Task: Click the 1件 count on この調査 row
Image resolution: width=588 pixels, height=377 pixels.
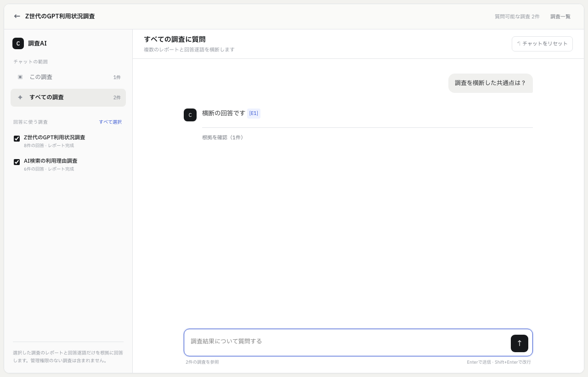Action: pos(117,77)
